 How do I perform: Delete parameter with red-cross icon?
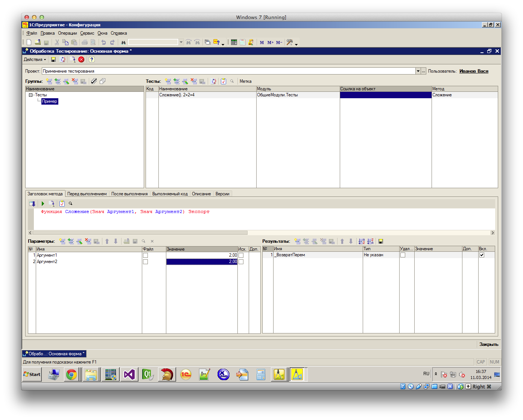click(x=88, y=241)
